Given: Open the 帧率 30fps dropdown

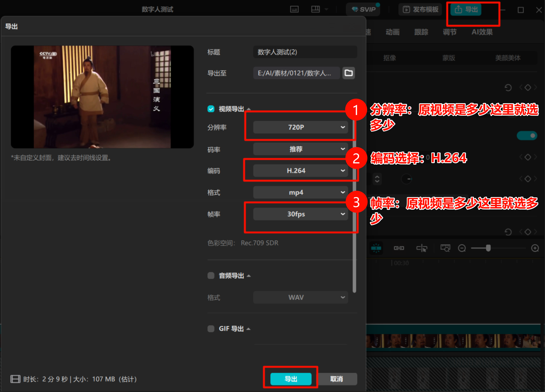Looking at the screenshot, I should (300, 214).
